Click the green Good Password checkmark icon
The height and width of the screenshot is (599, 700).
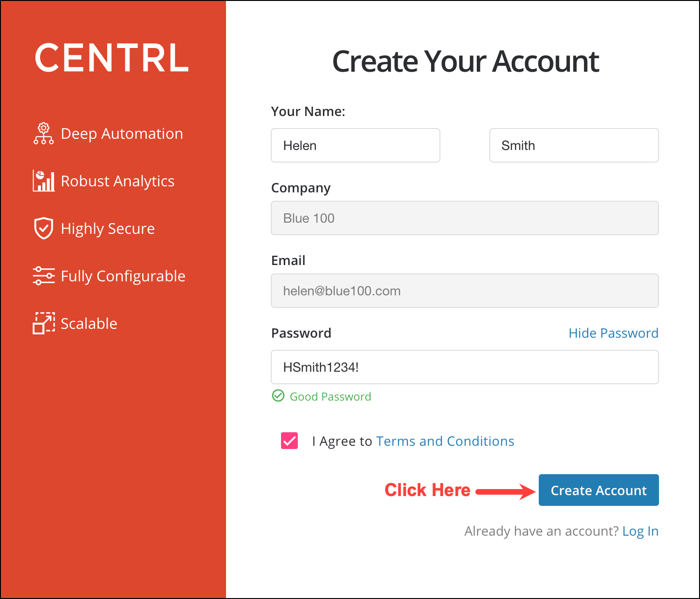[278, 396]
